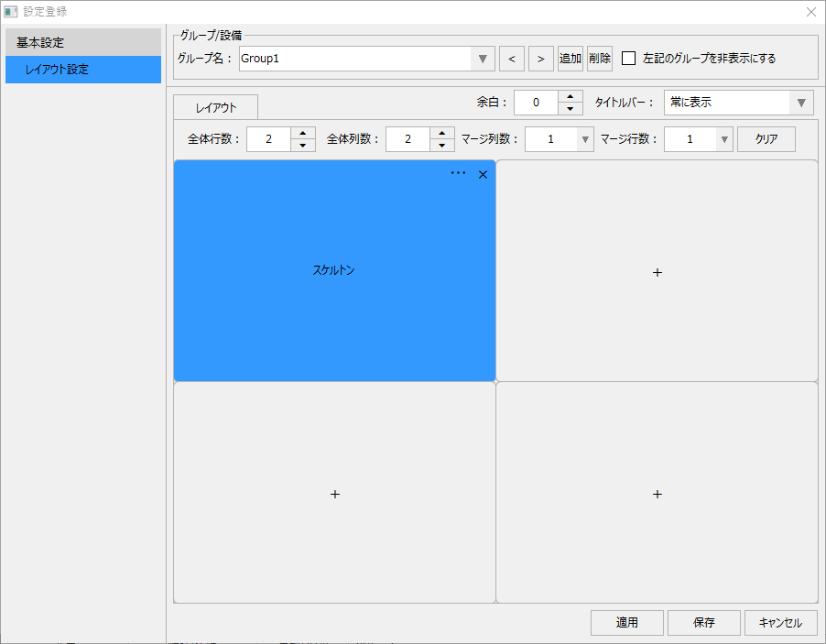Click the + icon in the bottom-left cell
The width and height of the screenshot is (826, 644).
(x=334, y=494)
